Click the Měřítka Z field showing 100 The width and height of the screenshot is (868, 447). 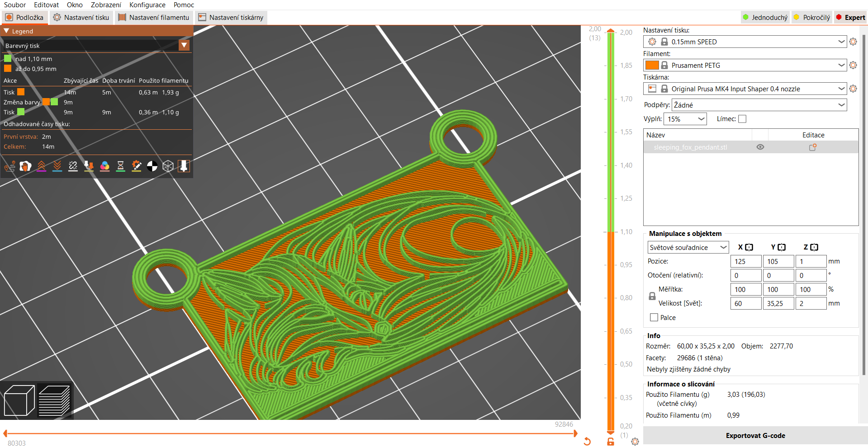pyautogui.click(x=811, y=289)
